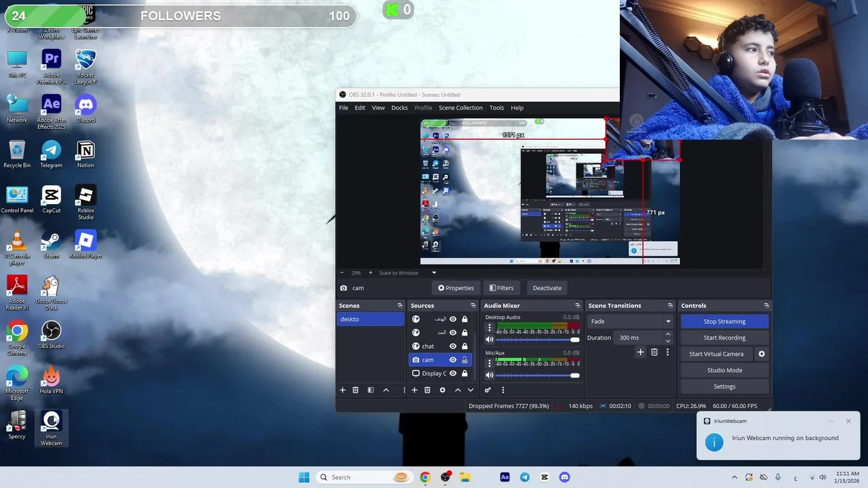The height and width of the screenshot is (488, 868).
Task: Open Mic/Aux three-dot options
Action: coord(490,363)
